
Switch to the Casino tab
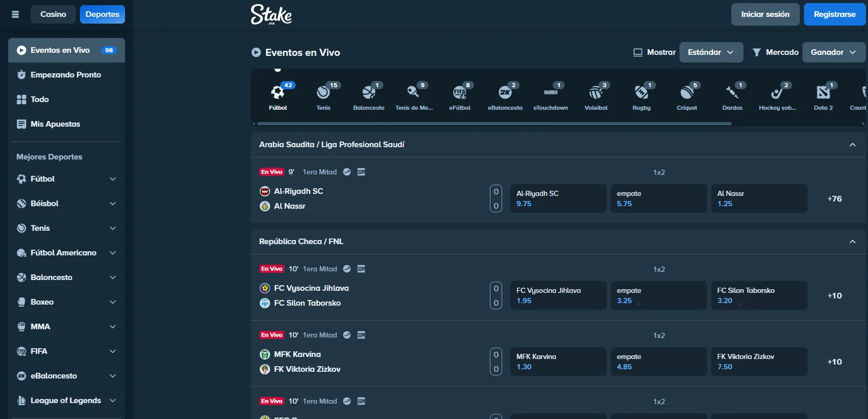[53, 14]
